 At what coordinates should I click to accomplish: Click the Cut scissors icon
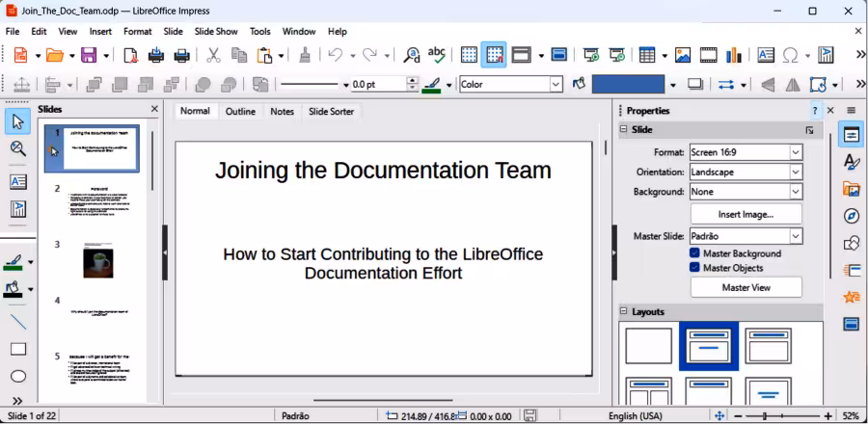coord(213,55)
